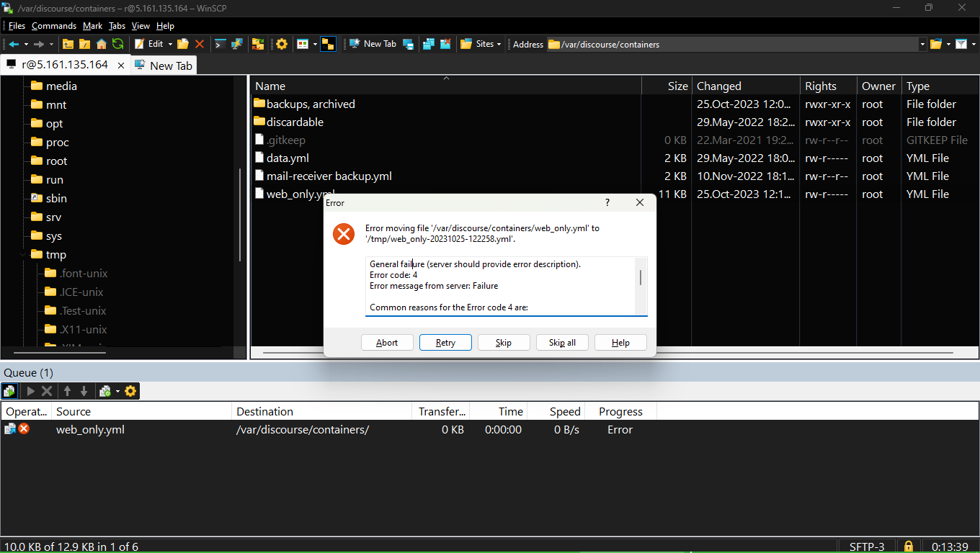This screenshot has height=553, width=980.
Task: Sort files by Changed column
Action: point(746,86)
